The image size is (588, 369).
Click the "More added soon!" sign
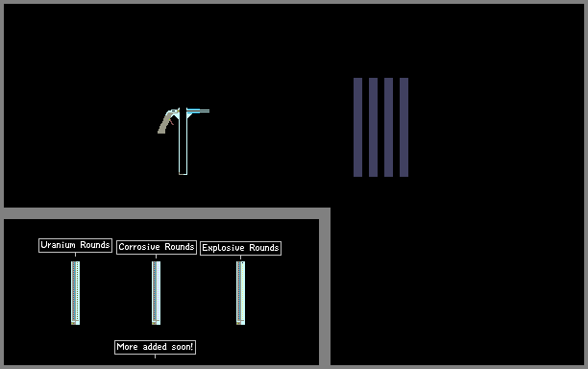[156, 347]
